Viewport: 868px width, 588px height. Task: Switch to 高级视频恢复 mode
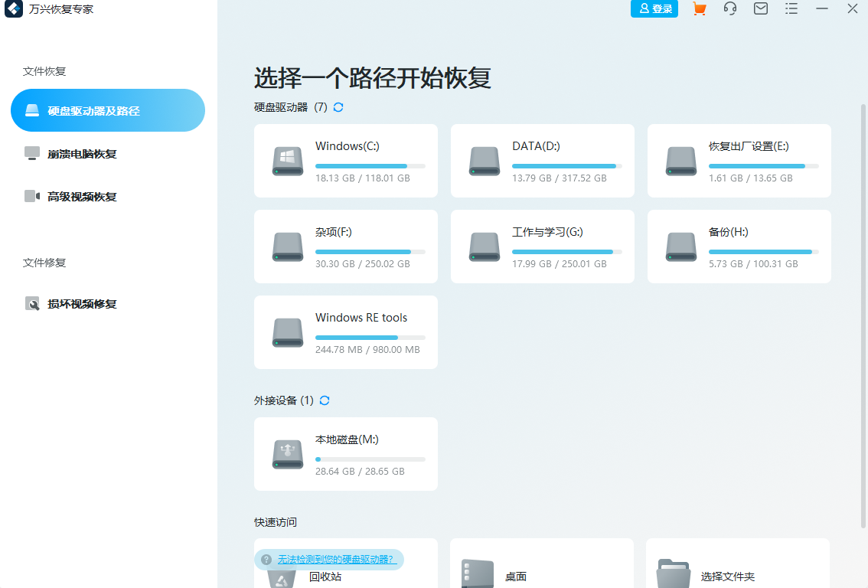click(107, 196)
